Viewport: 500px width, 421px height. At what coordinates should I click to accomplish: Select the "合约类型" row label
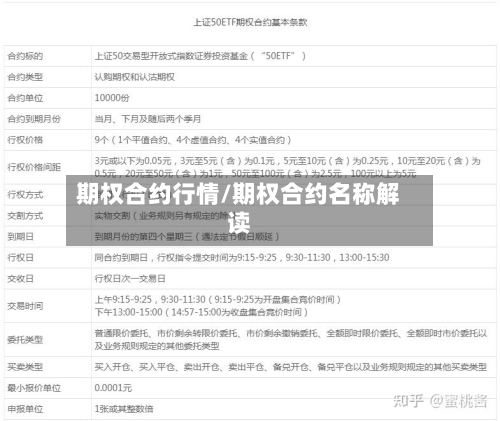pos(25,77)
